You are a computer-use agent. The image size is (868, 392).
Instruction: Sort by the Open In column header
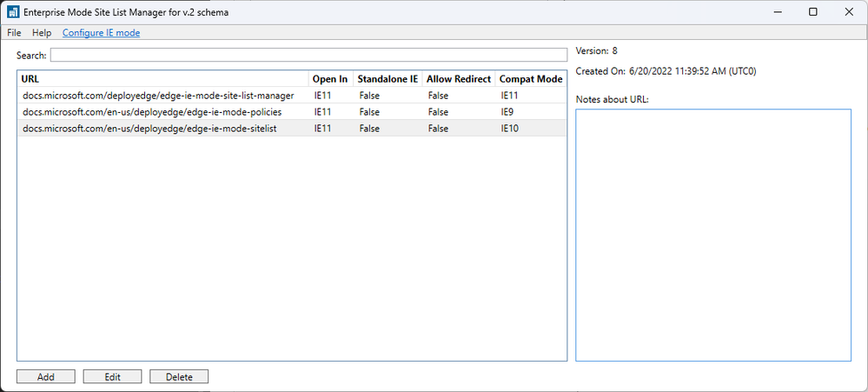330,79
